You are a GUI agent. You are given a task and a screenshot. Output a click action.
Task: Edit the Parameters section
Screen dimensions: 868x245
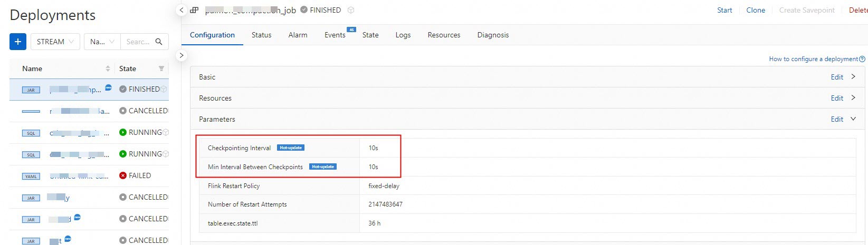(837, 119)
